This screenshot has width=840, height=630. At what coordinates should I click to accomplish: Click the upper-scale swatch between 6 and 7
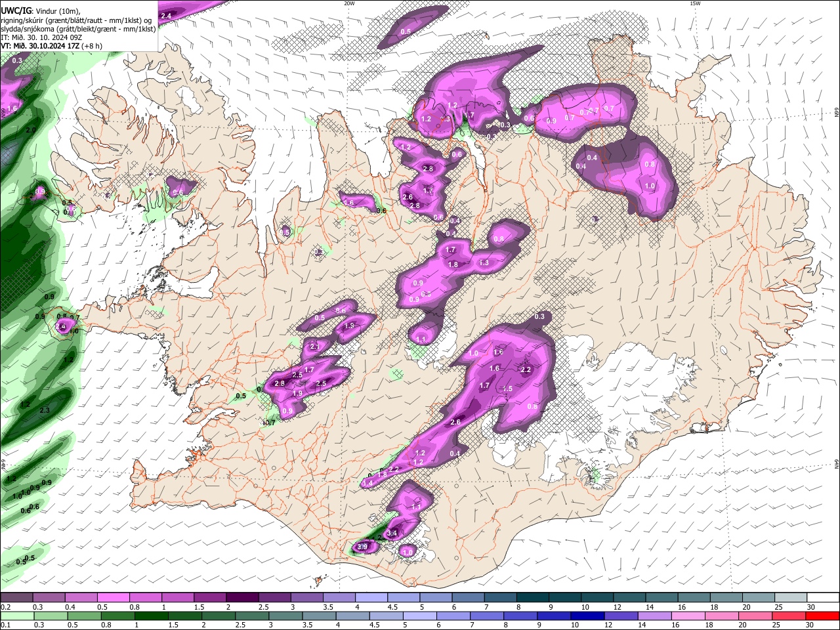pos(468,598)
